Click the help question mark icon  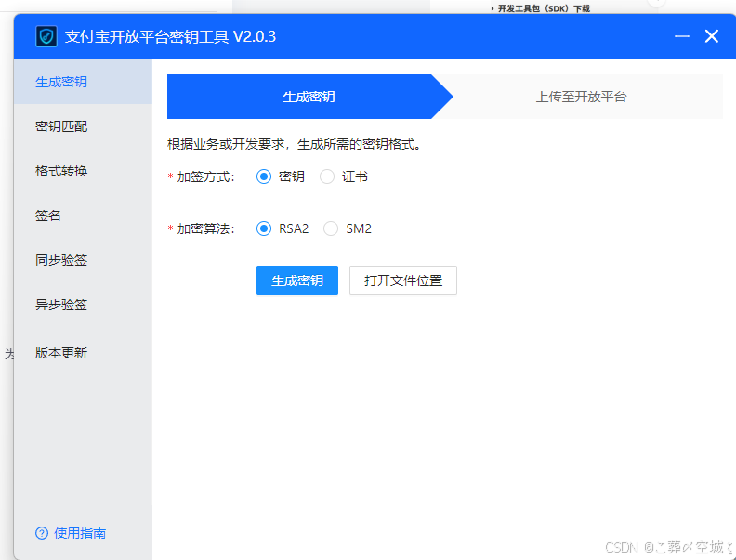(42, 533)
